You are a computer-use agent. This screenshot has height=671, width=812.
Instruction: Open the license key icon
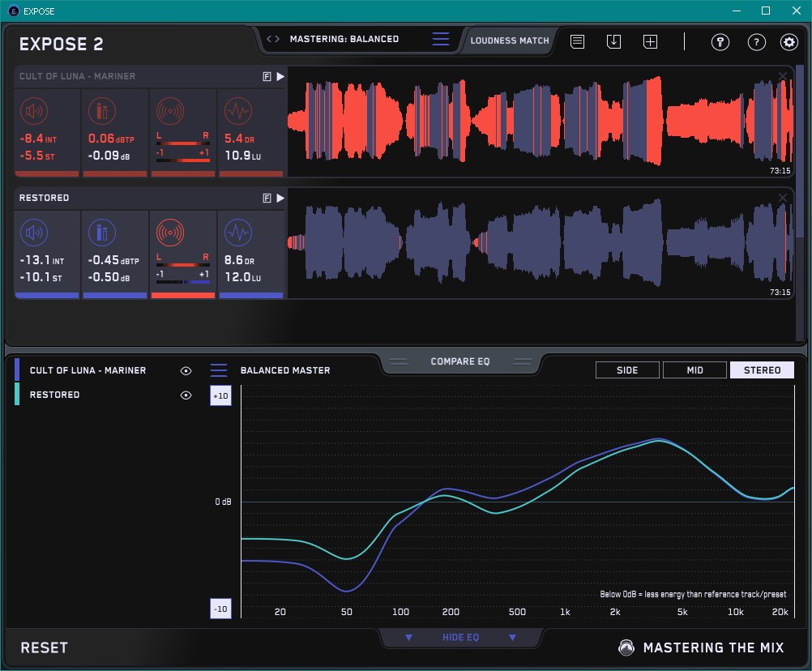click(x=720, y=42)
